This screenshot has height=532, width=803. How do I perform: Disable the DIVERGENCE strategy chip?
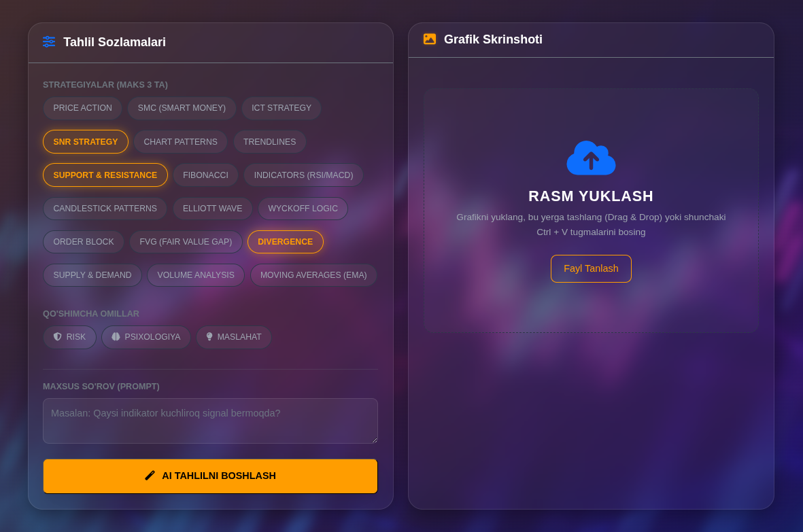coord(286,242)
